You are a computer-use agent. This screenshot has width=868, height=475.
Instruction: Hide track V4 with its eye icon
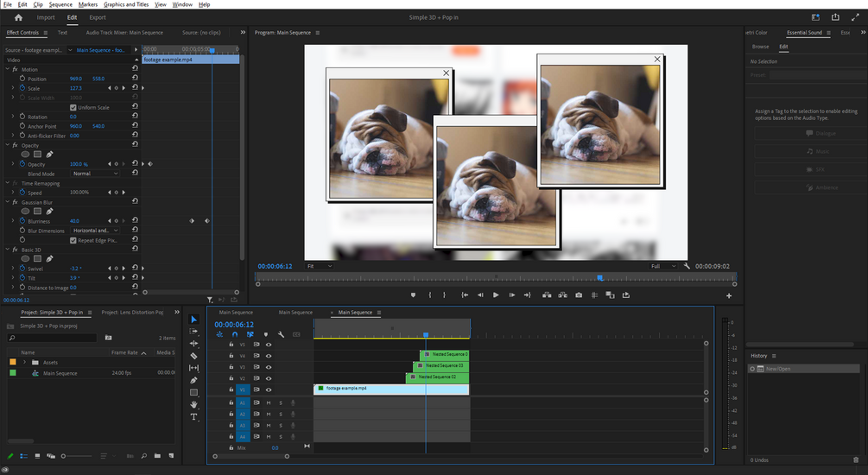269,356
